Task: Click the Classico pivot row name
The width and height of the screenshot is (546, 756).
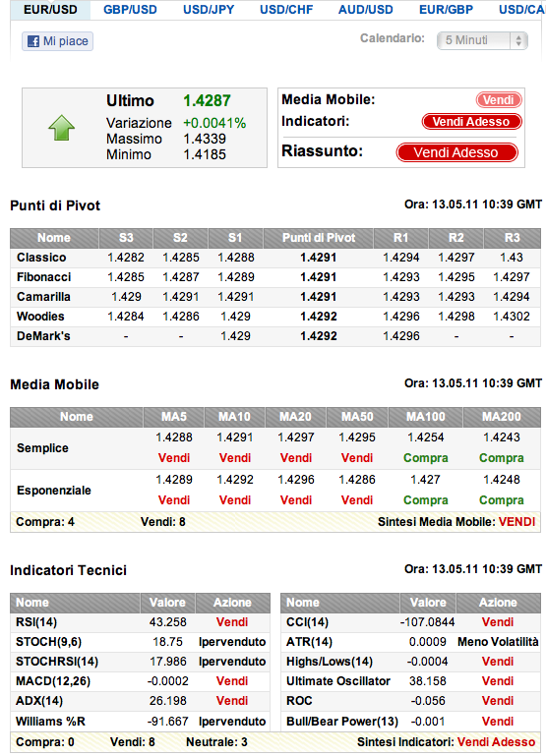Action: [x=41, y=258]
